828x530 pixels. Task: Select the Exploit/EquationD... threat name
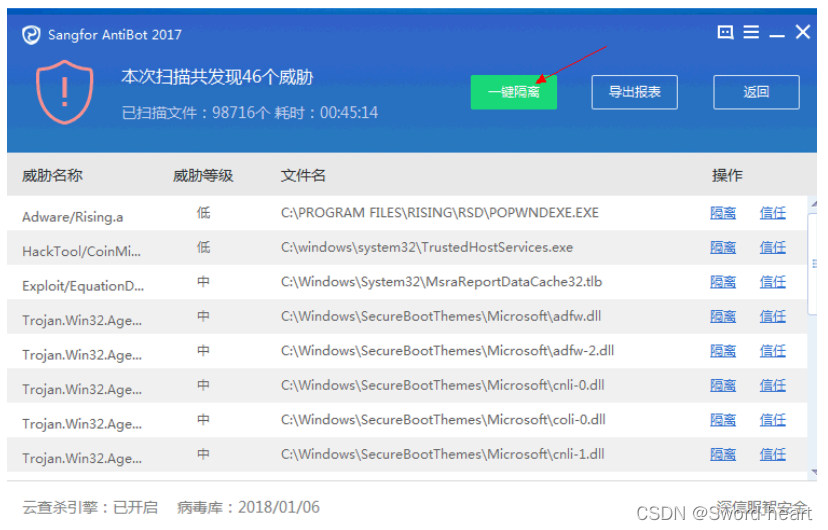(x=83, y=286)
